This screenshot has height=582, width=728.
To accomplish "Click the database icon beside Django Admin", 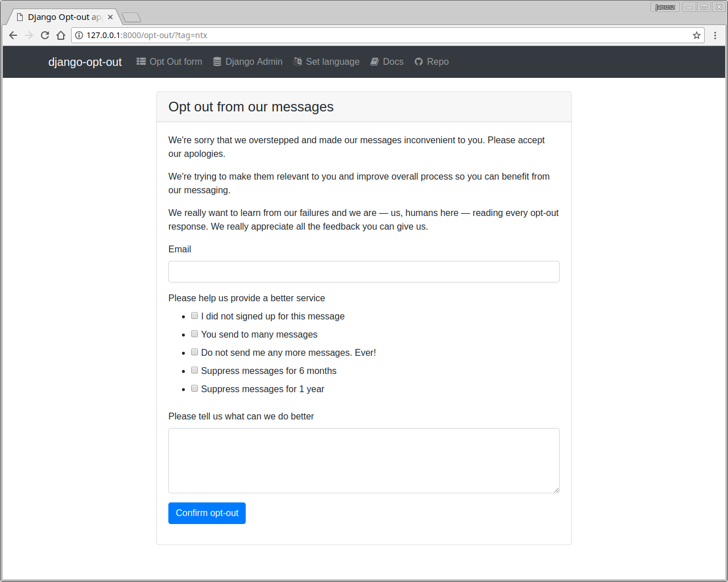I will 217,61.
